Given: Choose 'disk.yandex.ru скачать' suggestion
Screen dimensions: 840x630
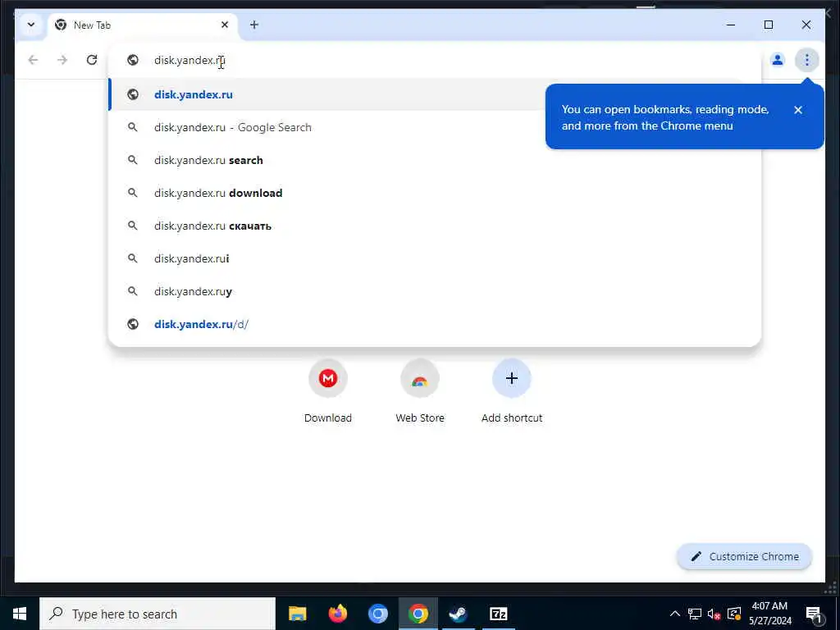Looking at the screenshot, I should click(x=435, y=226).
